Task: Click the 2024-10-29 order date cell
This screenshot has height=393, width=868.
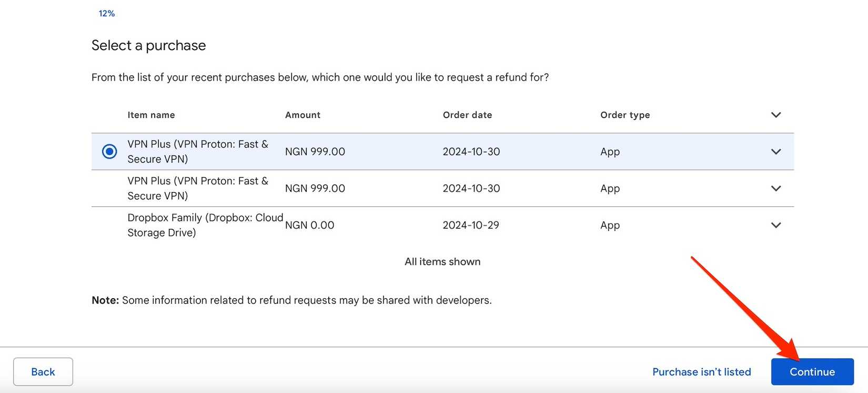Action: click(x=471, y=225)
